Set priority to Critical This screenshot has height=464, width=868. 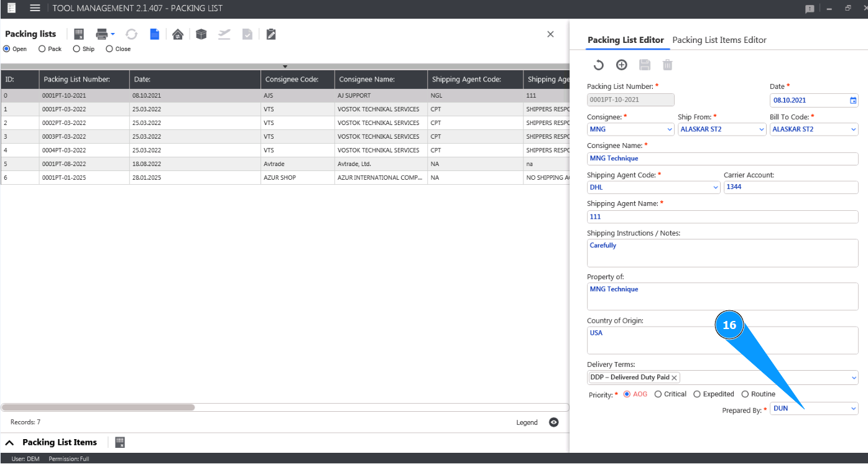click(658, 394)
